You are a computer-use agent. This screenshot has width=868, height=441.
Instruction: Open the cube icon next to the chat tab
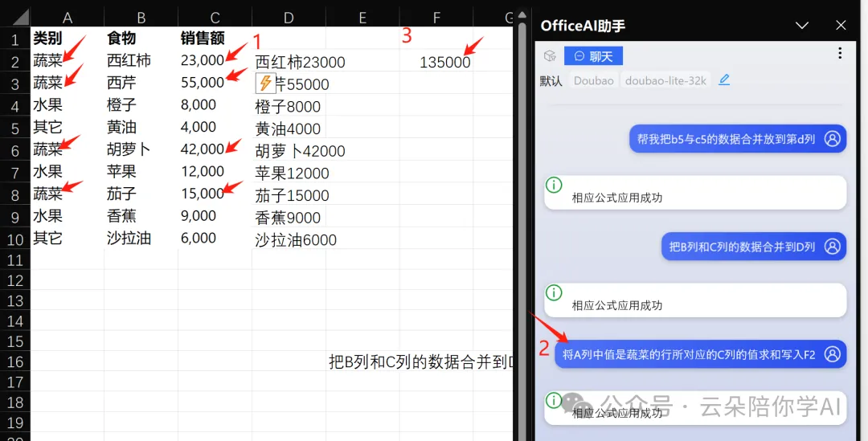[549, 55]
